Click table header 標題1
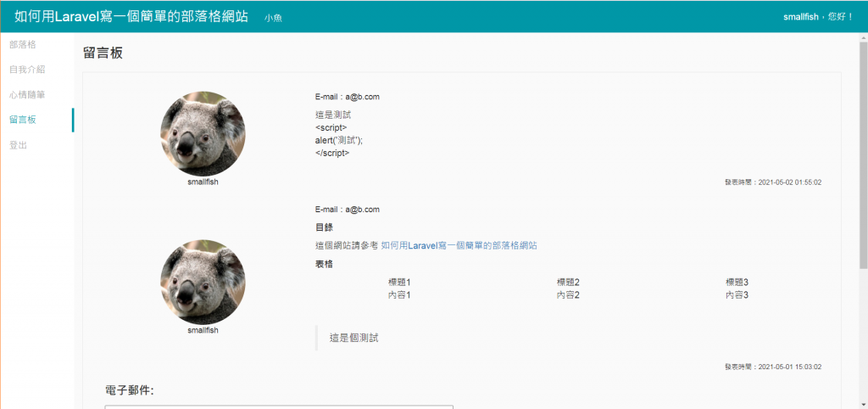 point(399,282)
